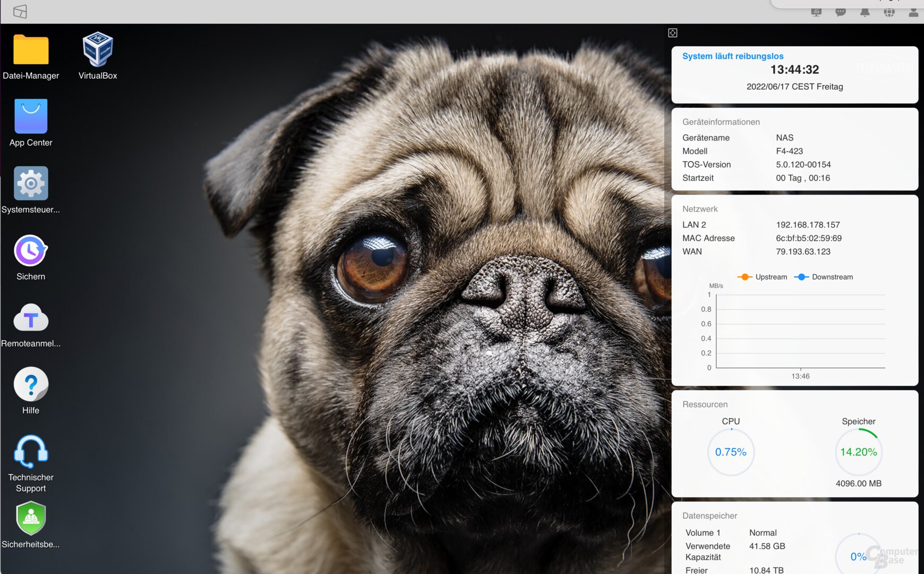Open the notifications bell icon
Screen dimensions: 924x574
pos(865,12)
